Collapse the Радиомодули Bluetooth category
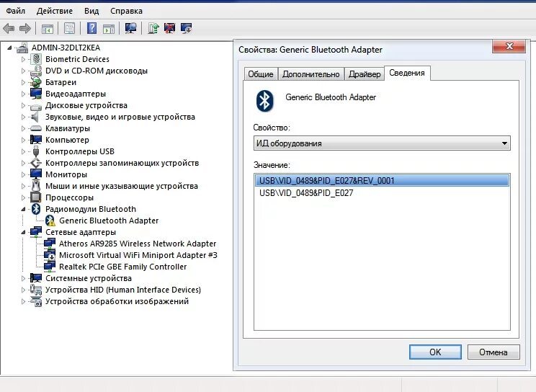This screenshot has width=536, height=392. tap(23, 209)
